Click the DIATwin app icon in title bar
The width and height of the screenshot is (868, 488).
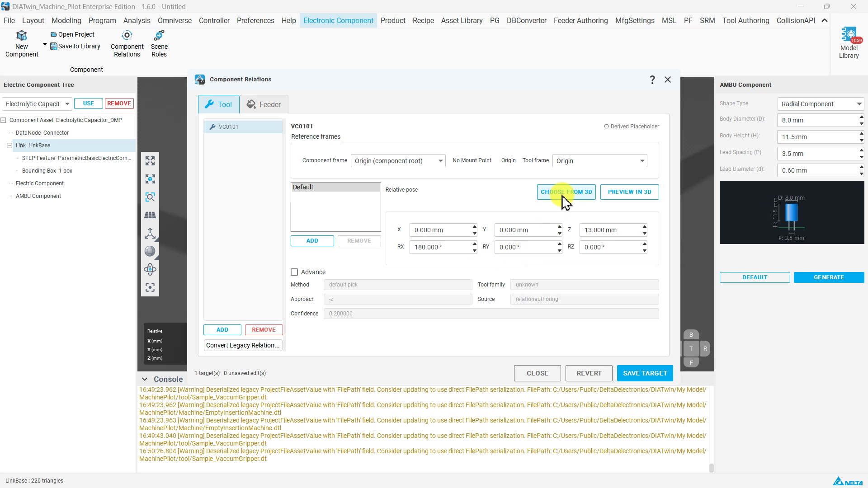click(x=5, y=7)
